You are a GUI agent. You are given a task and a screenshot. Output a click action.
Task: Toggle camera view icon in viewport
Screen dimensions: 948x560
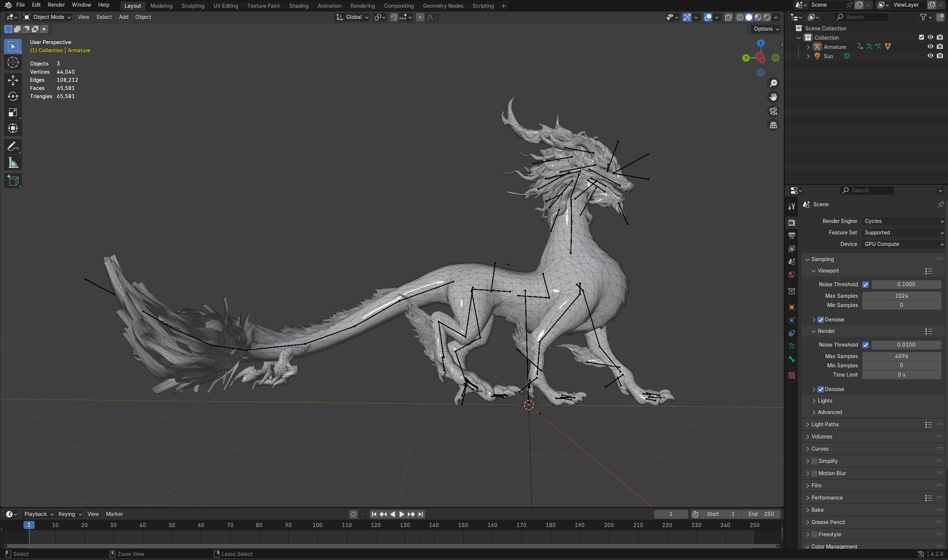click(773, 111)
